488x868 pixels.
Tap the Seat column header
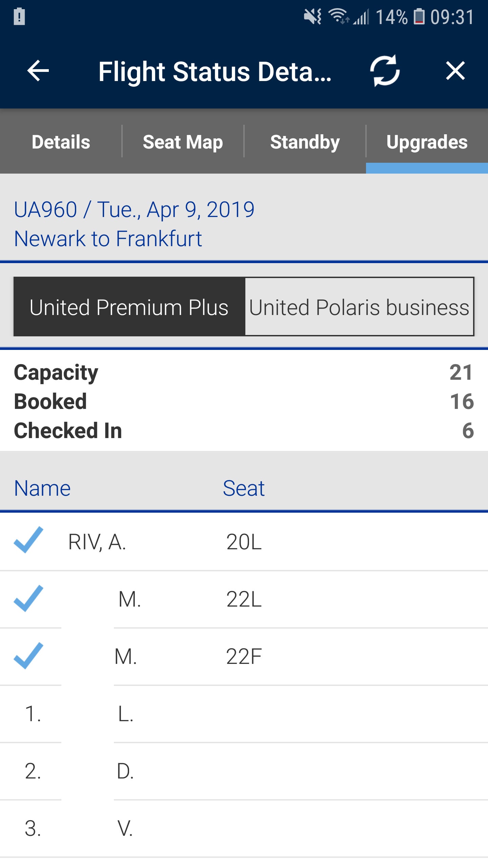point(244,488)
